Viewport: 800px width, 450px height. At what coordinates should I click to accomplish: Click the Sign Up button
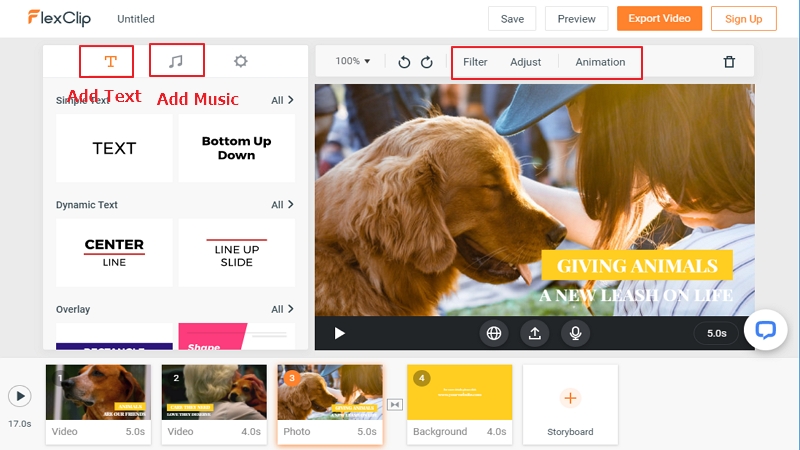pyautogui.click(x=744, y=19)
